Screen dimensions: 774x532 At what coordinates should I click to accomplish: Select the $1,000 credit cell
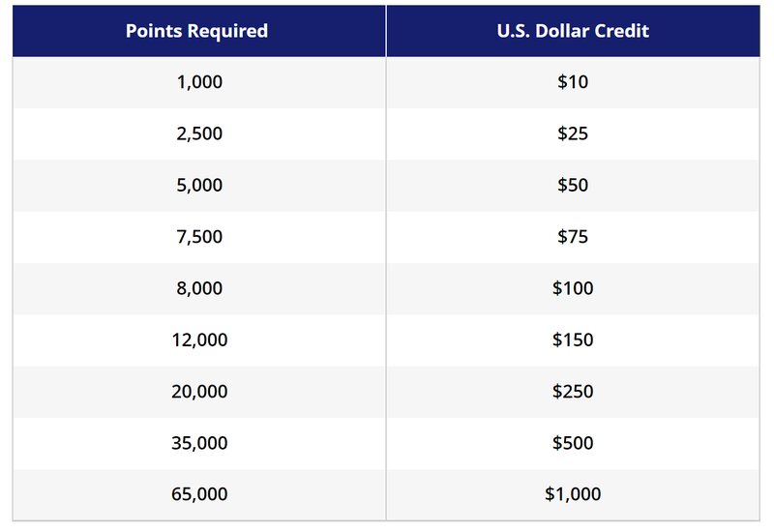573,494
